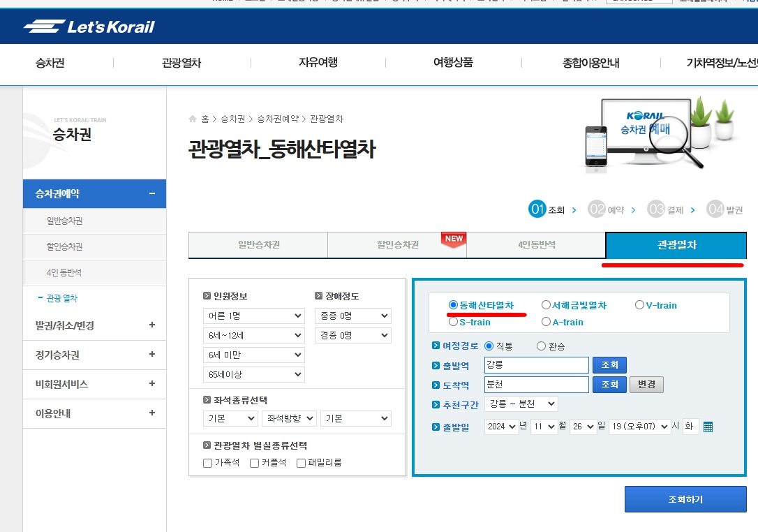
Task: Click the home icon in the breadcrumb
Action: pos(192,119)
